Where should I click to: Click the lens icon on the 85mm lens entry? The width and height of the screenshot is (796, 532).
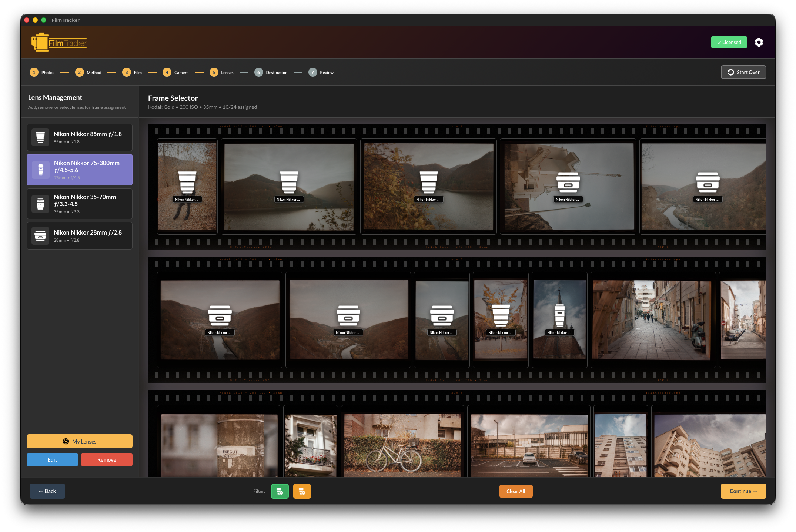(x=40, y=137)
